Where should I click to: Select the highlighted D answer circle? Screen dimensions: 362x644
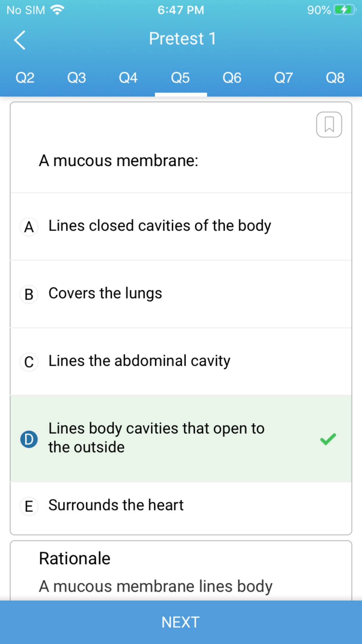[x=29, y=439]
